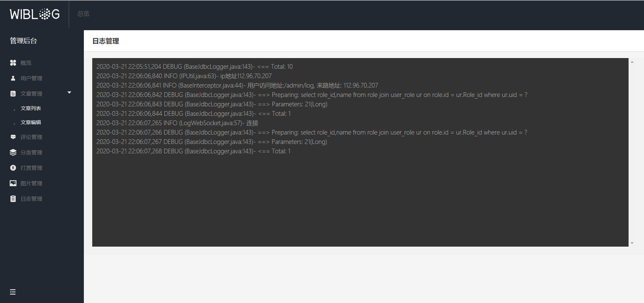Open 文章列表 submenu item
The height and width of the screenshot is (303, 644).
point(31,108)
